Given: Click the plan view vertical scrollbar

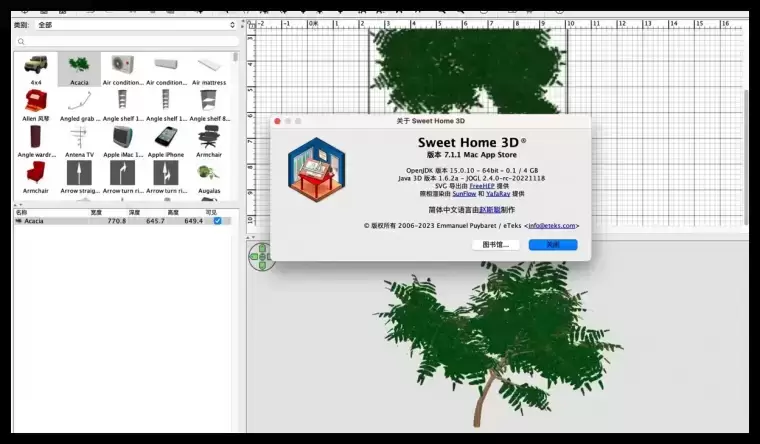Looking at the screenshot, I should click(x=745, y=158).
